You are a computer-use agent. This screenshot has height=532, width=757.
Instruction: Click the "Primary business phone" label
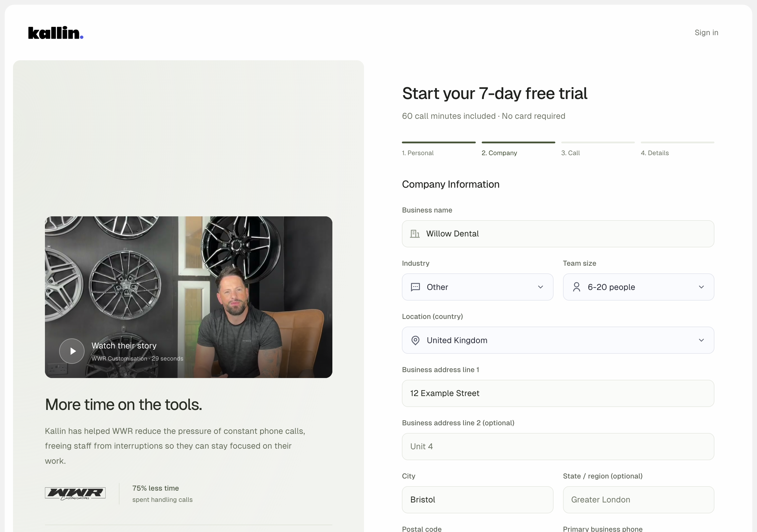point(602,529)
